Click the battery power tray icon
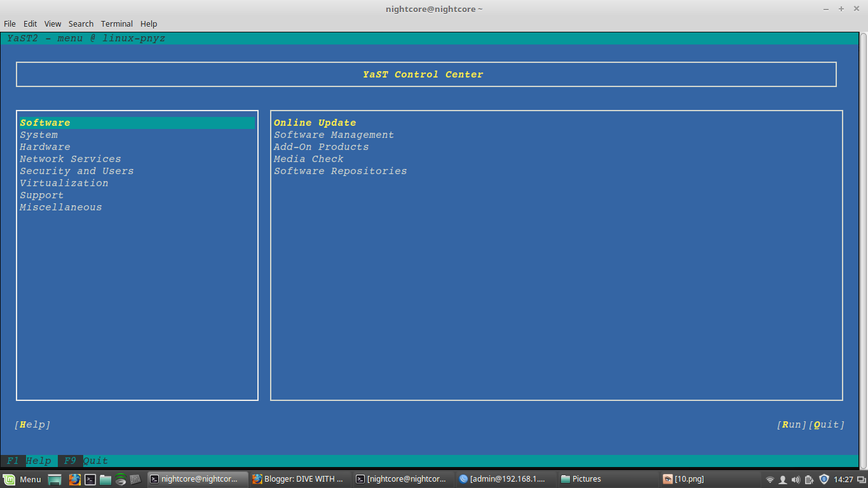 point(809,480)
